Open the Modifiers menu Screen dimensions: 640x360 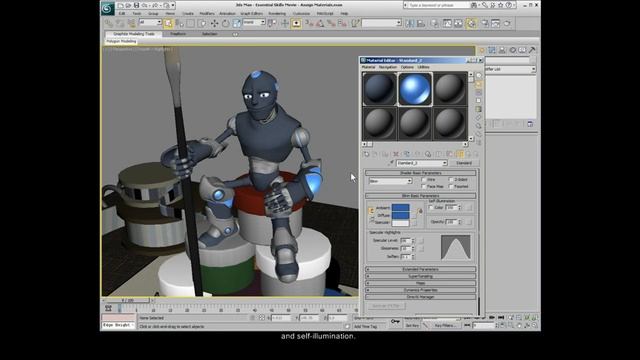tap(207, 13)
